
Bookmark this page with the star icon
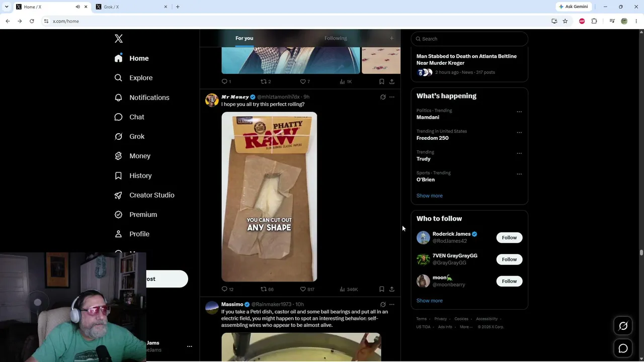point(565,21)
